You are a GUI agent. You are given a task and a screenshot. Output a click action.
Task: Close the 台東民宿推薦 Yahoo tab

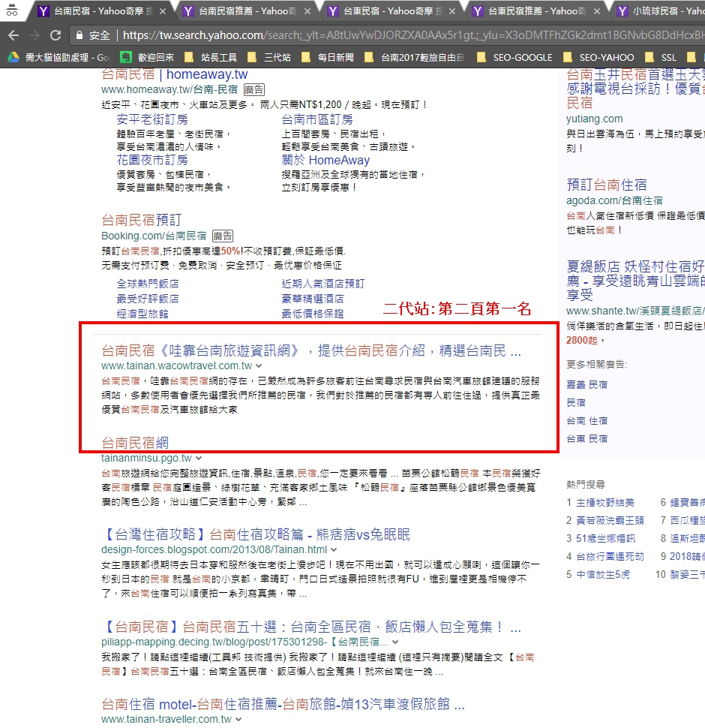tap(597, 11)
